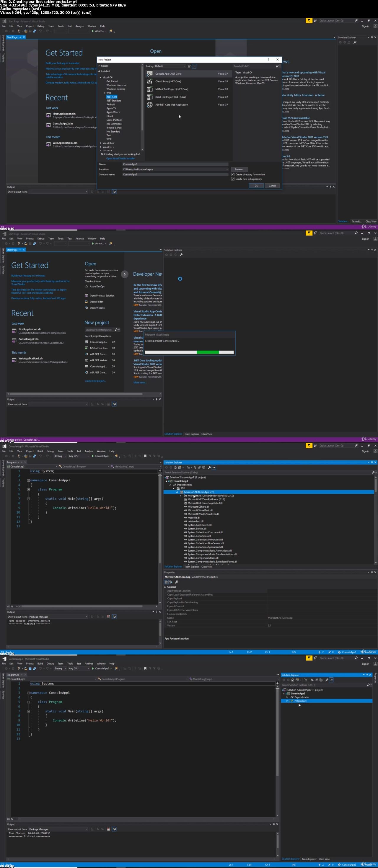
Task: Click Browse... button in New Project dialog
Action: [239, 169]
